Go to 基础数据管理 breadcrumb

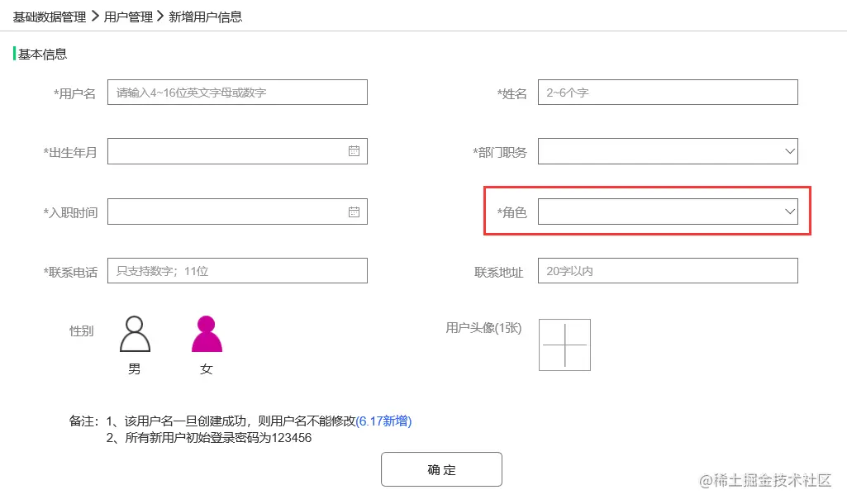[x=49, y=17]
